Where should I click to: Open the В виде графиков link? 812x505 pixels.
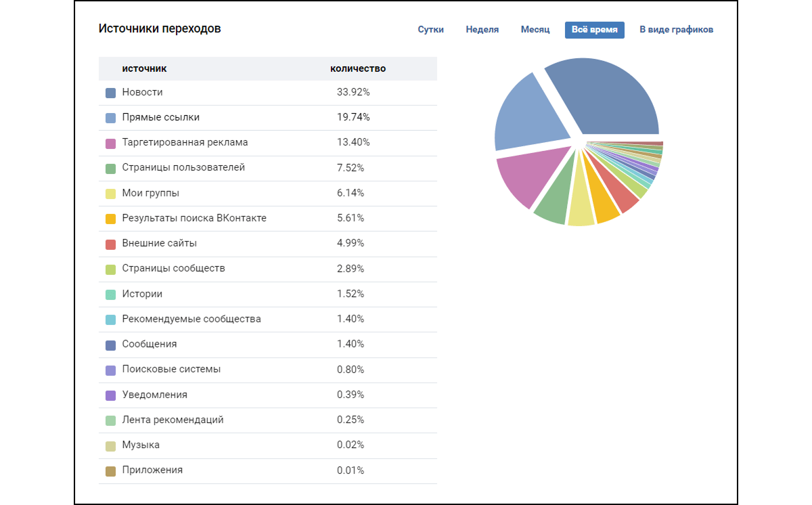[676, 30]
